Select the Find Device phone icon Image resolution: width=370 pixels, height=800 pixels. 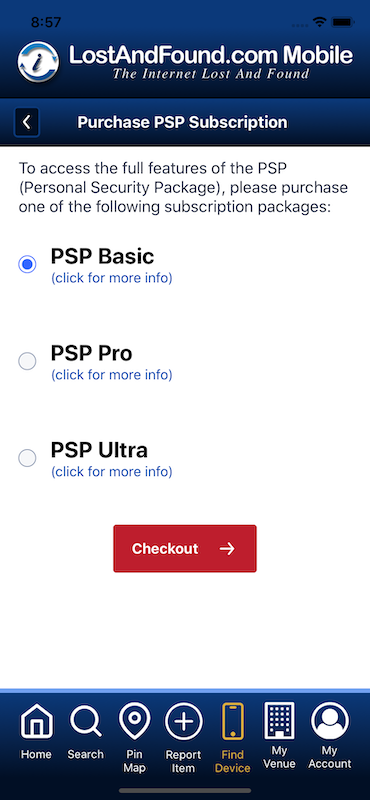coord(233,721)
